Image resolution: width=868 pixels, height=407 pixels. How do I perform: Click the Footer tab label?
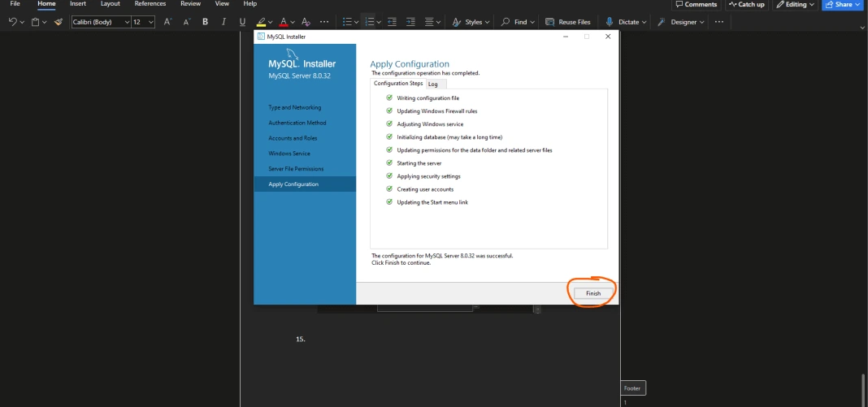632,388
